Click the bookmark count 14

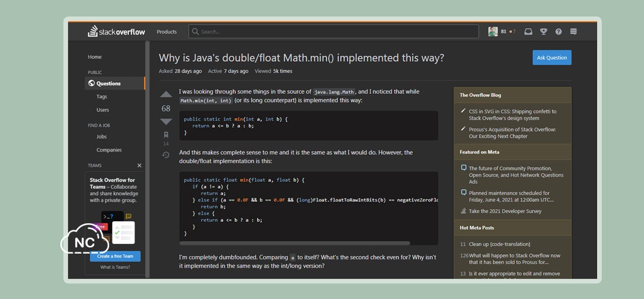[166, 144]
